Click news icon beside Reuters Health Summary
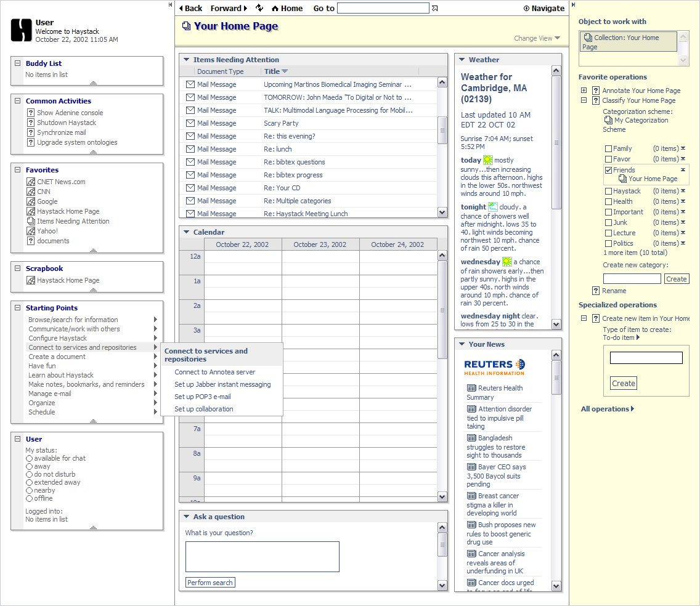 [x=471, y=388]
